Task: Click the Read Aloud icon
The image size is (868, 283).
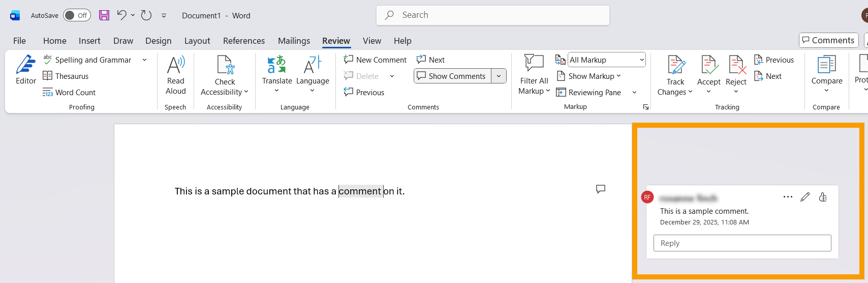Action: pyautogui.click(x=176, y=66)
